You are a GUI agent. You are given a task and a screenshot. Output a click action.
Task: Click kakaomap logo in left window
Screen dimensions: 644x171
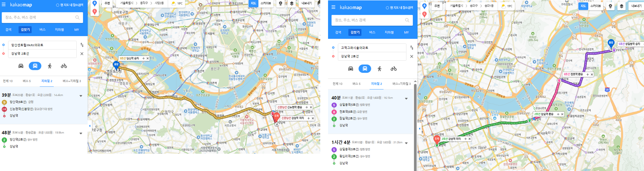click(21, 4)
